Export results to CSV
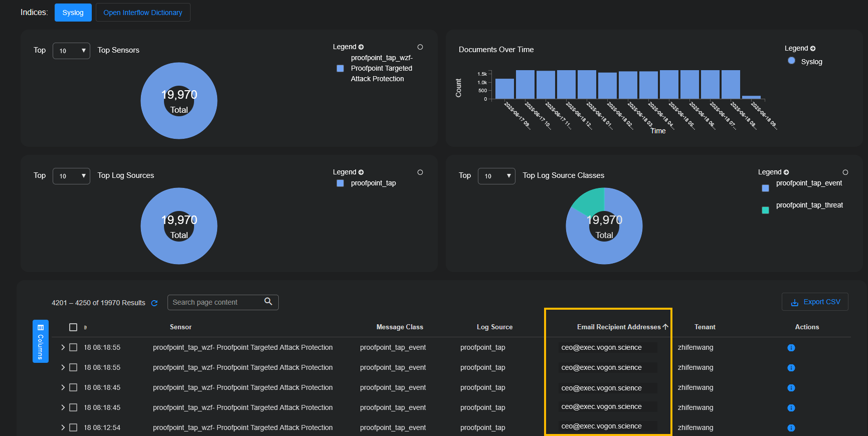 (x=815, y=302)
